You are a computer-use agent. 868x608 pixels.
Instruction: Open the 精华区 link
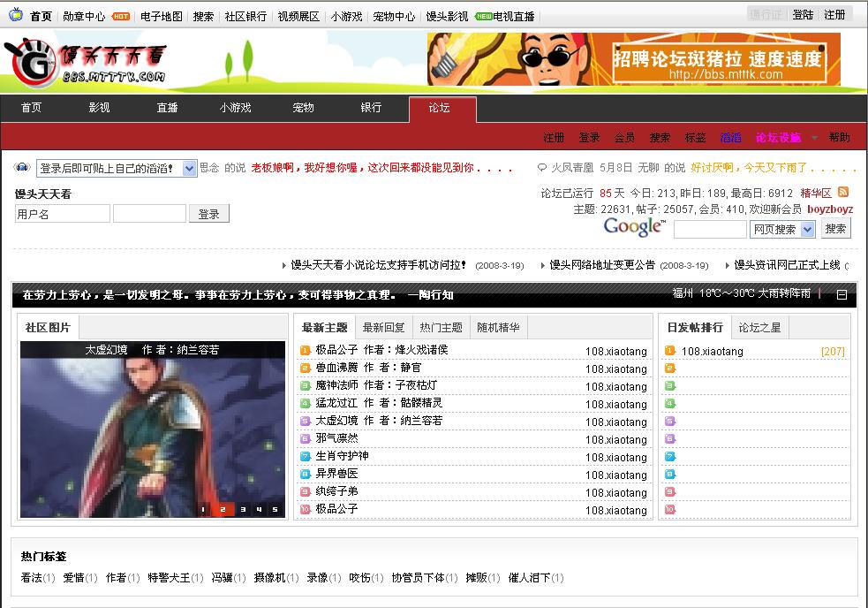[x=816, y=193]
